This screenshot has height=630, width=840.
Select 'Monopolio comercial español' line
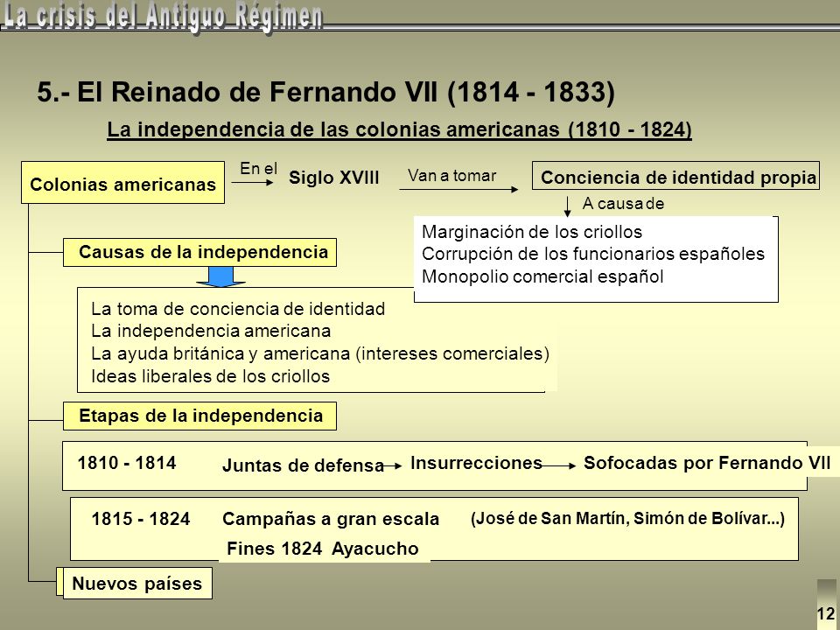click(542, 276)
